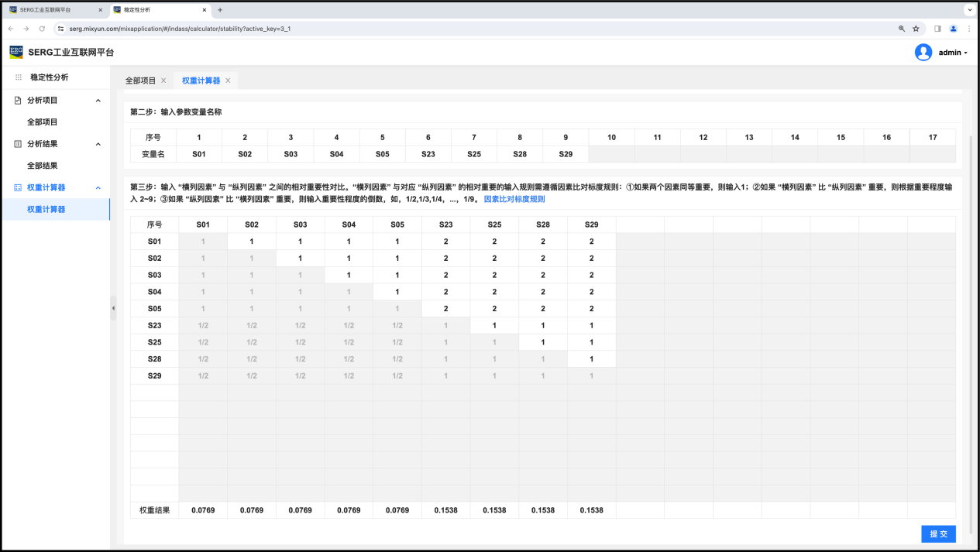
Task: Open the admin account dropdown
Action: pos(953,53)
